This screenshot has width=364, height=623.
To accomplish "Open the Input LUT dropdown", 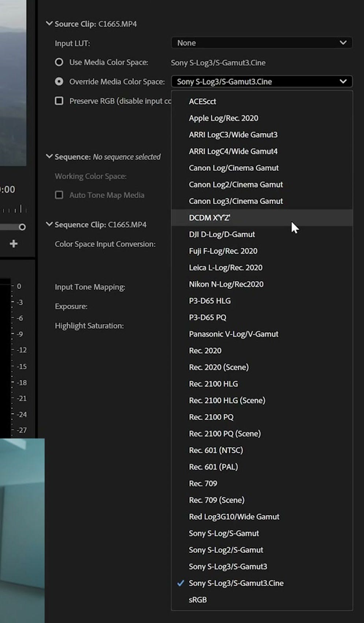I will pos(261,43).
